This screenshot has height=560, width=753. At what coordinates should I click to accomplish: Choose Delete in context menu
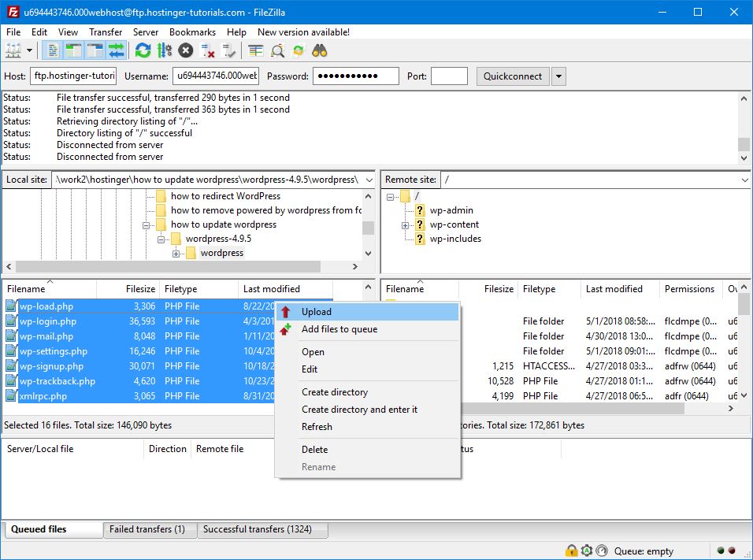[368, 450]
